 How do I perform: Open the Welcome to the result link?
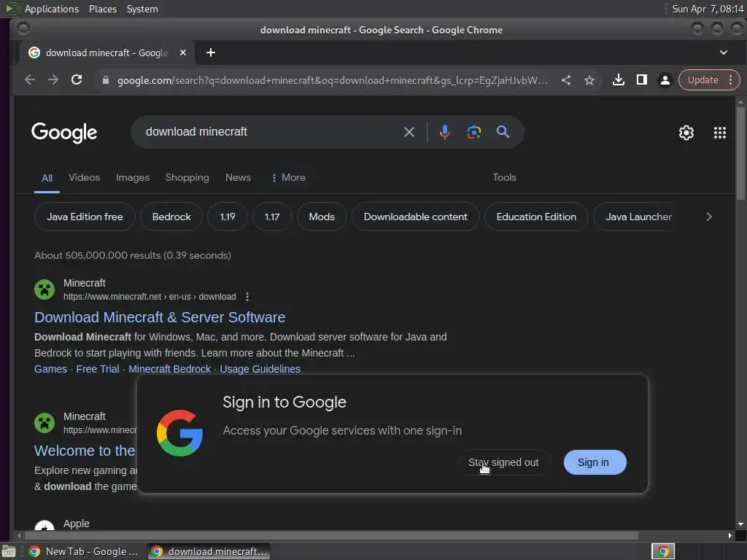click(x=85, y=451)
